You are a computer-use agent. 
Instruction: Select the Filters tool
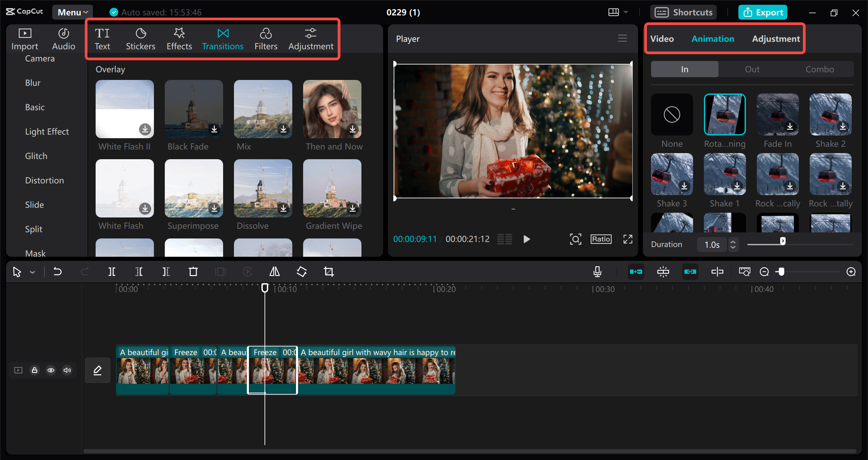coord(265,38)
